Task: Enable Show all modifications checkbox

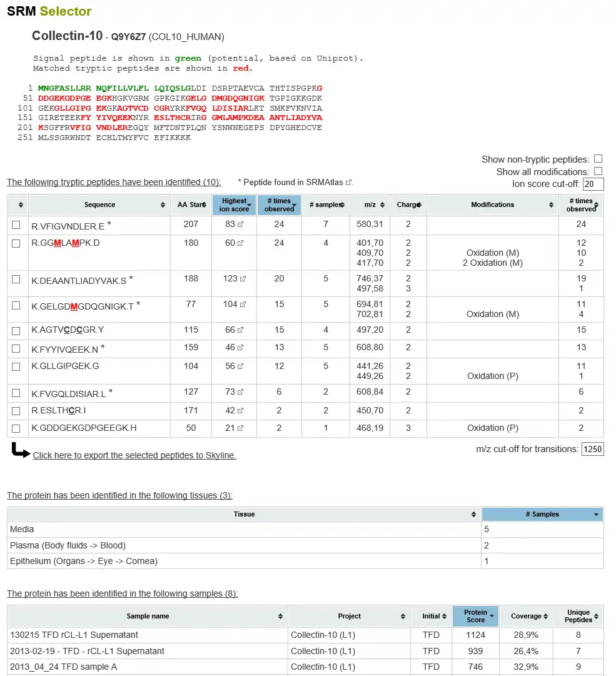Action: point(598,171)
